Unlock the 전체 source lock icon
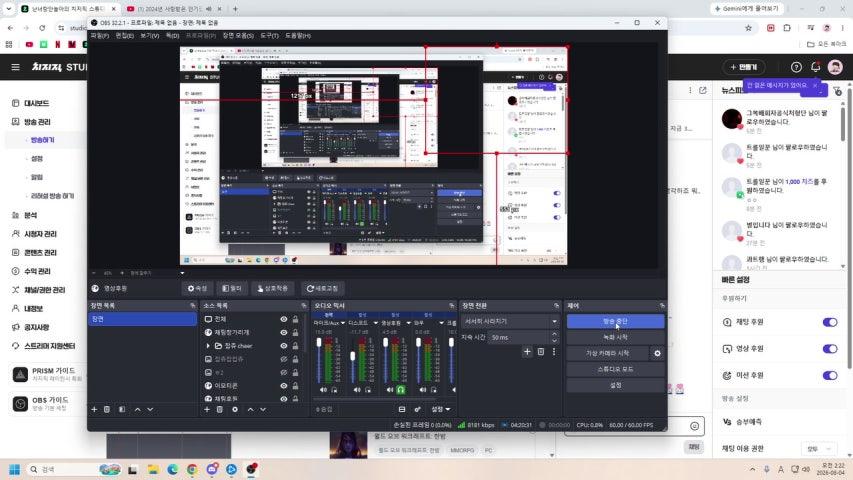853x480 pixels. (295, 319)
